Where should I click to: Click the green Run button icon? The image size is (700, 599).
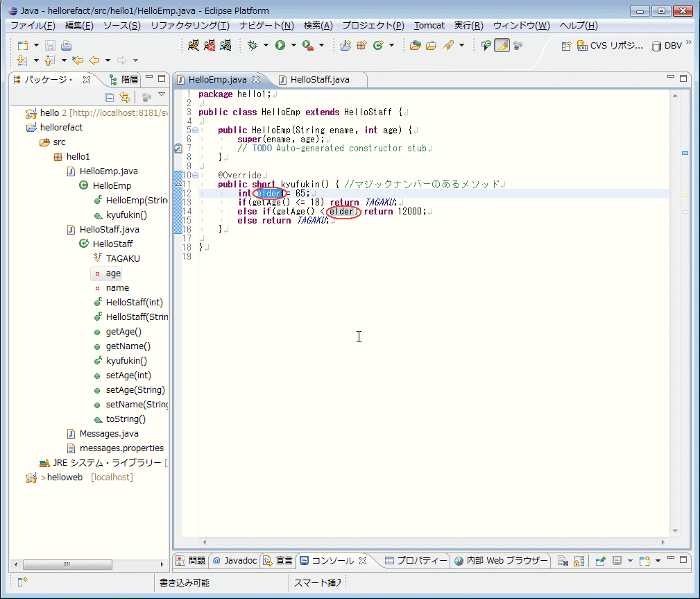click(280, 45)
